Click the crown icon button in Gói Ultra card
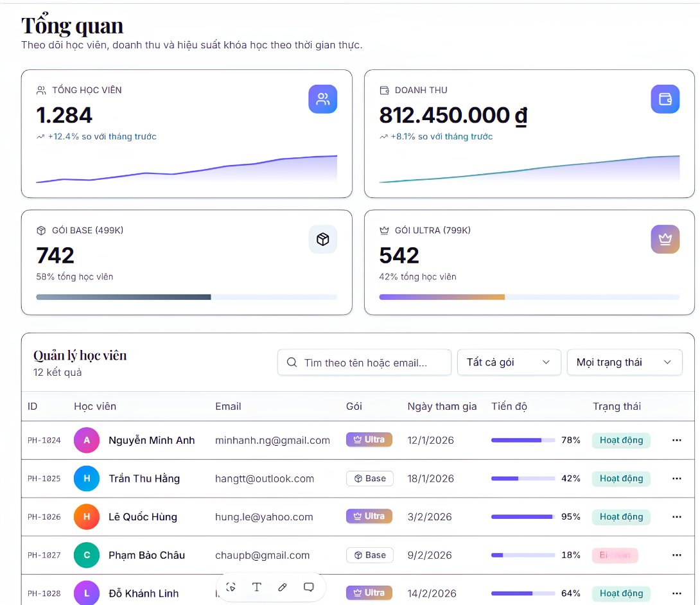The image size is (700, 605). point(665,240)
